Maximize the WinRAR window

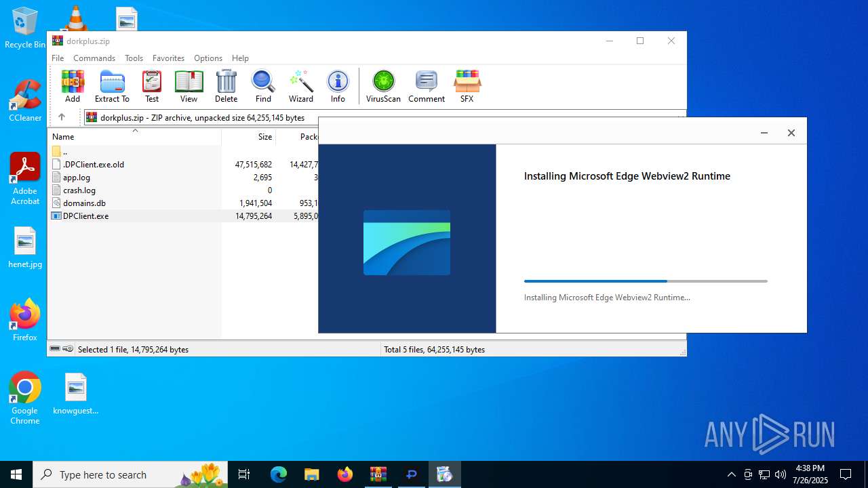pyautogui.click(x=640, y=41)
